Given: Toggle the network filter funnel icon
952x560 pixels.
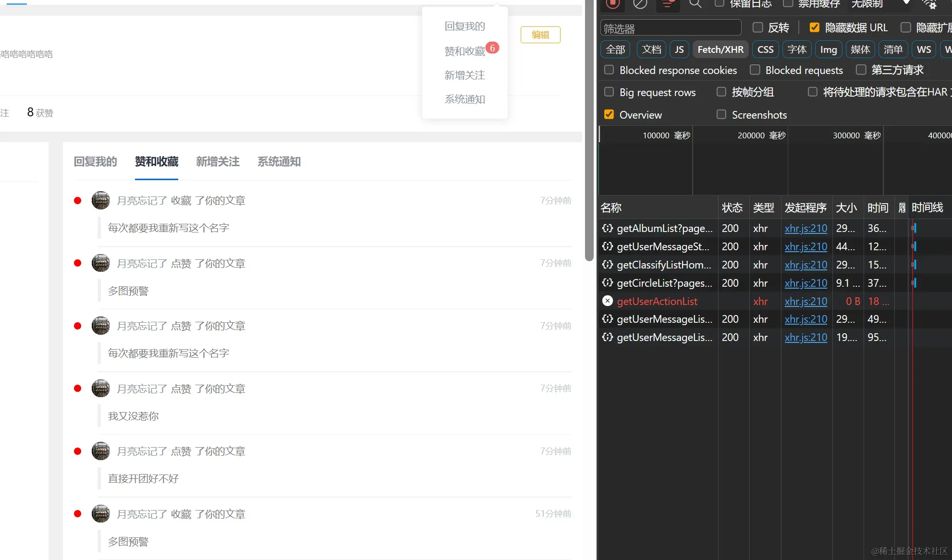Looking at the screenshot, I should coord(667,4).
